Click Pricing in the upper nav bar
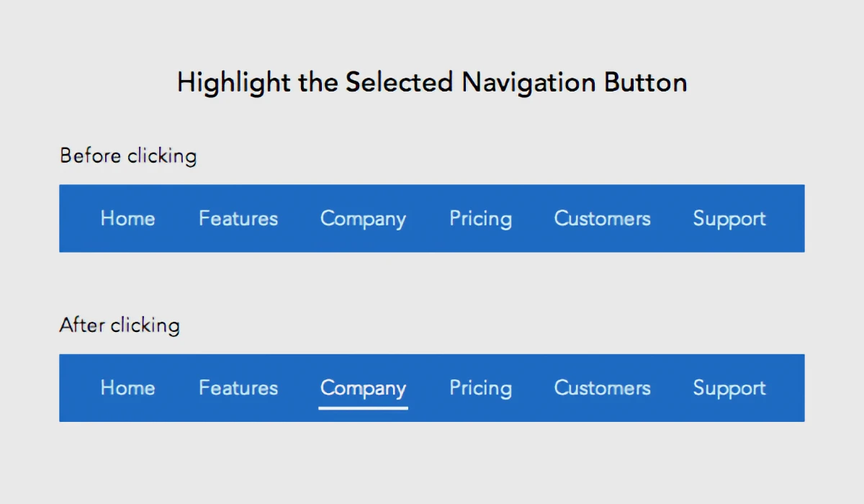The height and width of the screenshot is (504, 864). (480, 218)
